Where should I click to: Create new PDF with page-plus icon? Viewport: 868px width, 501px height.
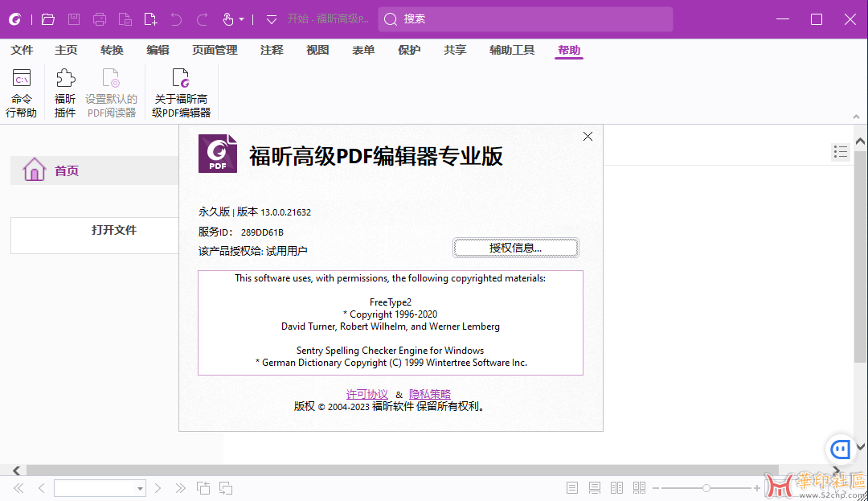coord(150,19)
